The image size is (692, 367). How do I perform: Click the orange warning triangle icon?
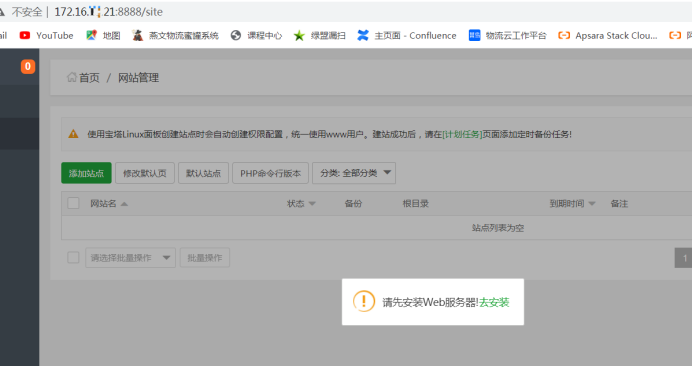click(x=73, y=134)
